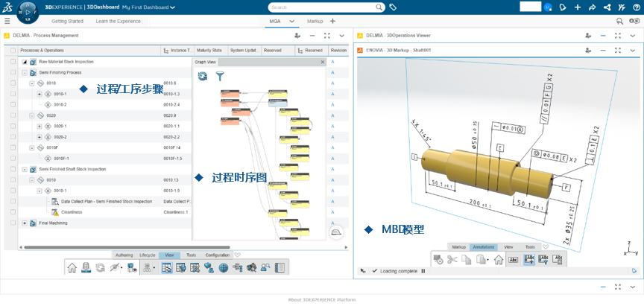The width and height of the screenshot is (644, 306).
Task: Click home icon in Process Management toolbar
Action: coord(72,268)
